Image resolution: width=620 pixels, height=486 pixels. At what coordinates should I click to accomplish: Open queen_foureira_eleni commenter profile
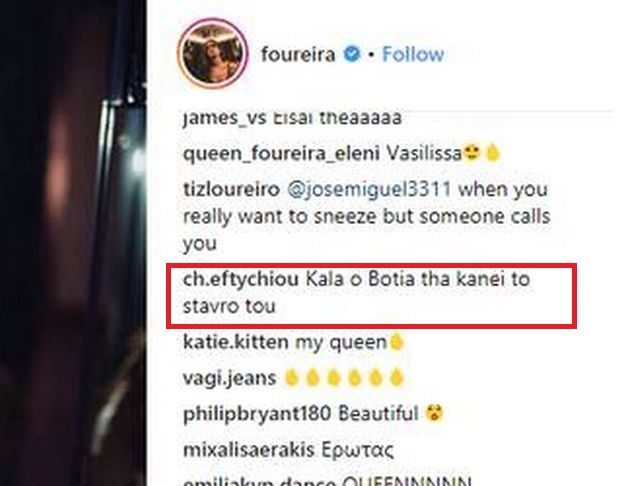coord(281,154)
